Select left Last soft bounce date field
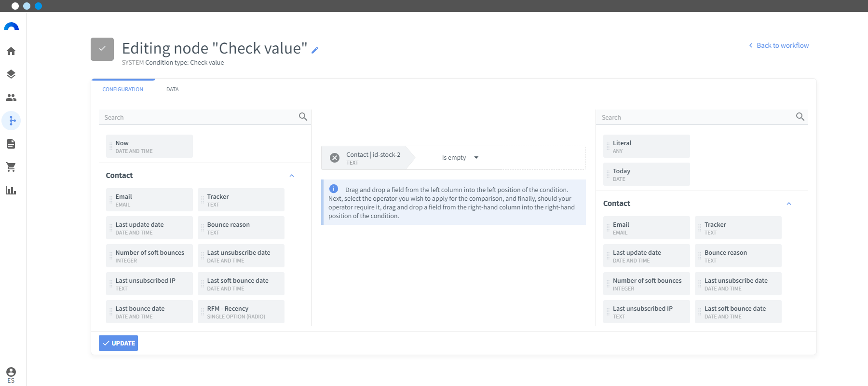The height and width of the screenshot is (386, 868). [x=241, y=284]
